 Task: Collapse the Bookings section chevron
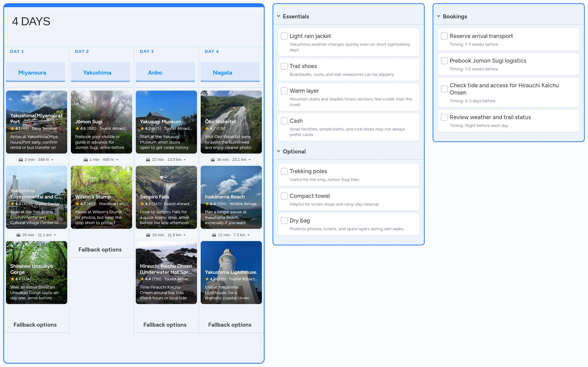[439, 16]
